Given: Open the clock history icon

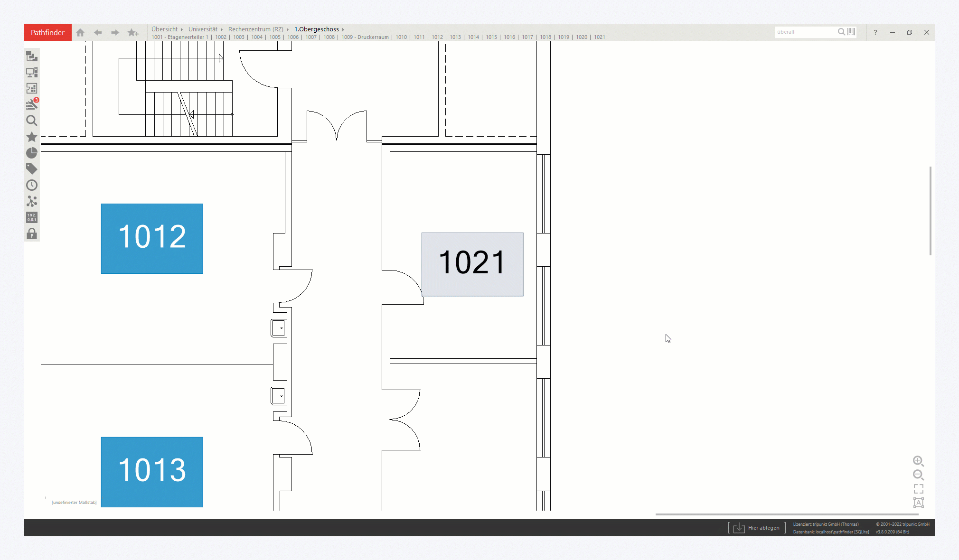Looking at the screenshot, I should [32, 185].
